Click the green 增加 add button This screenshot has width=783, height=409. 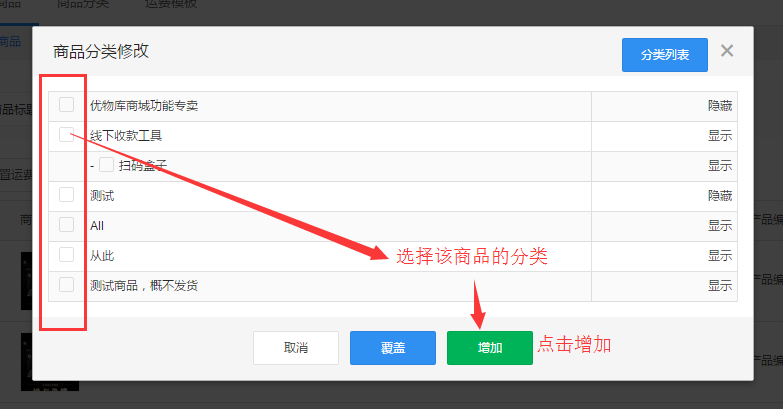(x=490, y=348)
